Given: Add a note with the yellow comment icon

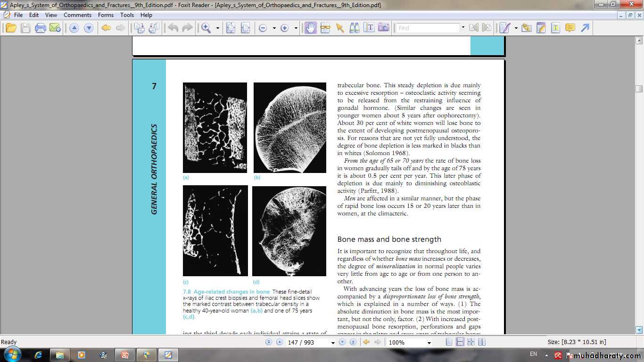Looking at the screenshot, I should point(570,28).
